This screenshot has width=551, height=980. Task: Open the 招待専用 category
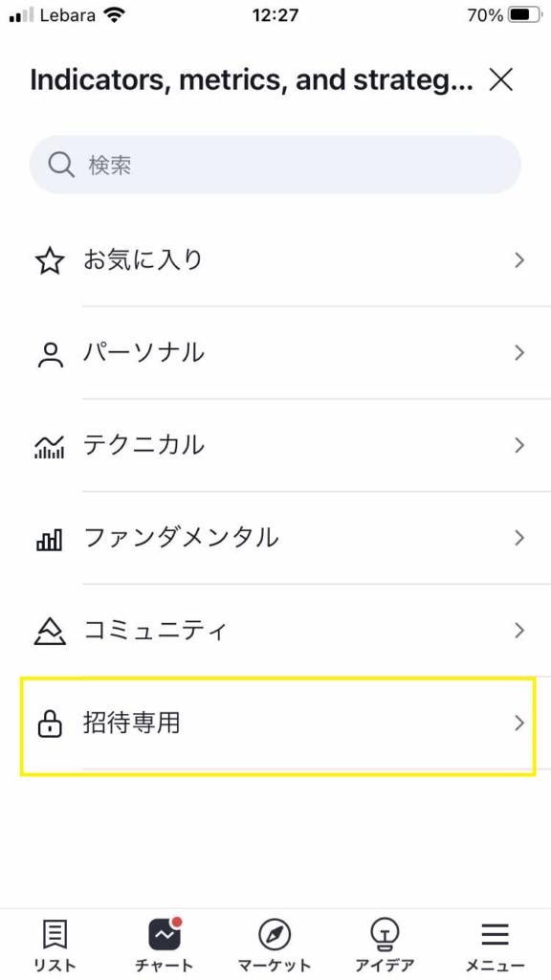[278, 724]
